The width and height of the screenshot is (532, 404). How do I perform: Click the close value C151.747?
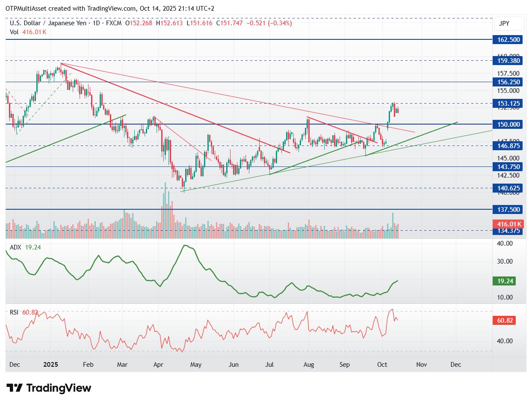(229, 23)
